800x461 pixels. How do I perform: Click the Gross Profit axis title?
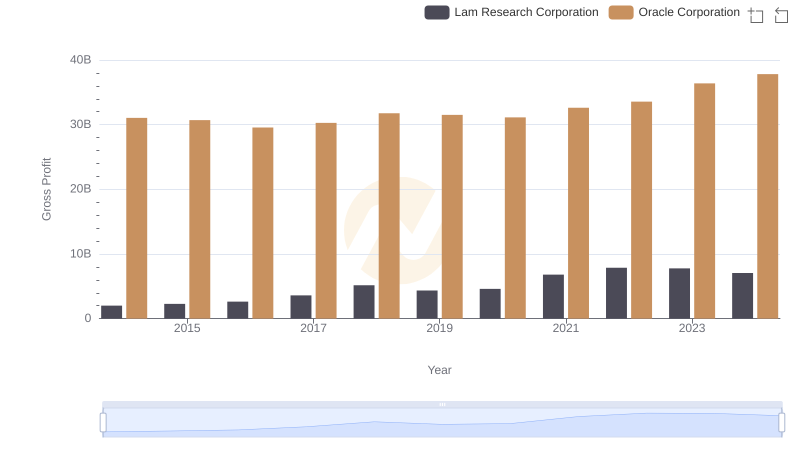46,189
